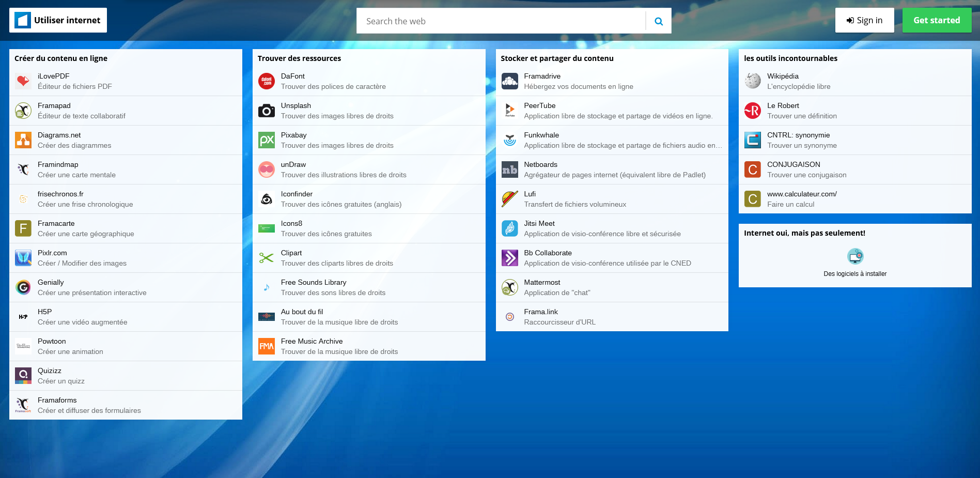Click the Pixlr.com butterfly icon
The image size is (980, 478).
(23, 258)
